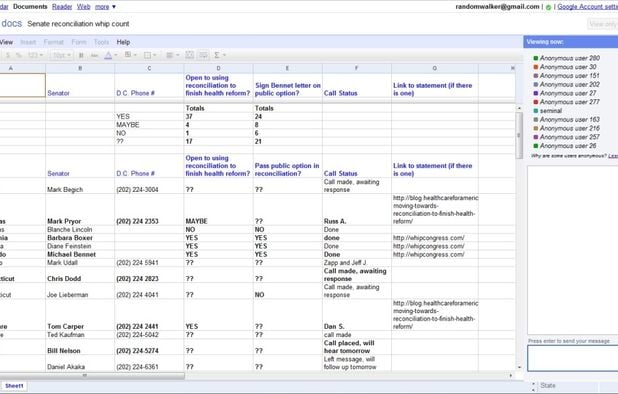
Task: Select the 'Mark Begich' cell
Action: click(80, 186)
